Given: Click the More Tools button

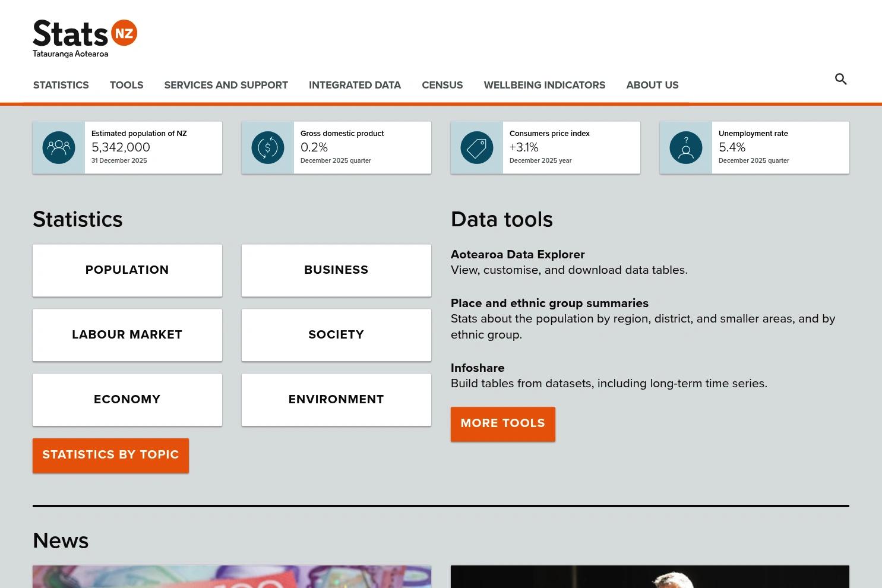Looking at the screenshot, I should click(503, 424).
